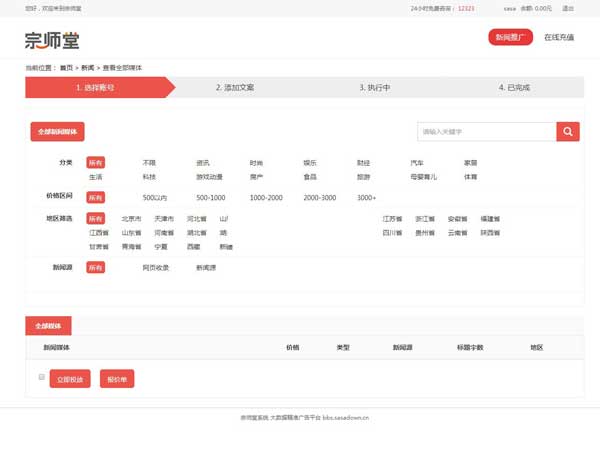The image size is (600, 453).
Task: Choose the 500以内 price range
Action: [155, 197]
